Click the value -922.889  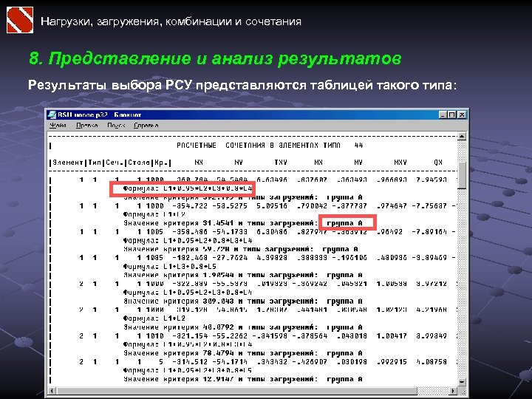[190, 284]
